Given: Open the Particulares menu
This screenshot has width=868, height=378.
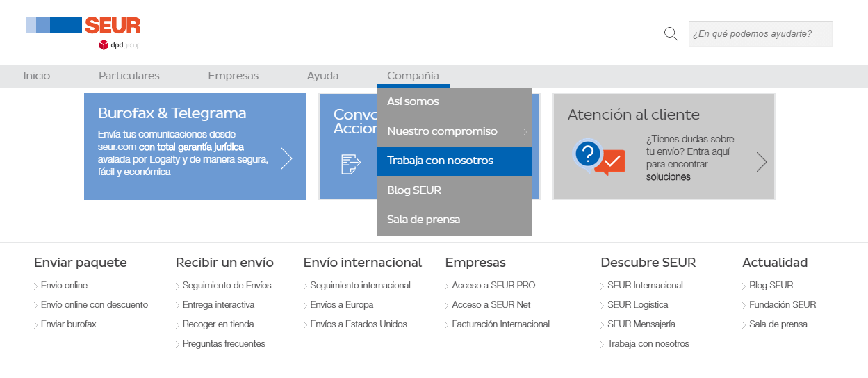Looking at the screenshot, I should tap(129, 76).
